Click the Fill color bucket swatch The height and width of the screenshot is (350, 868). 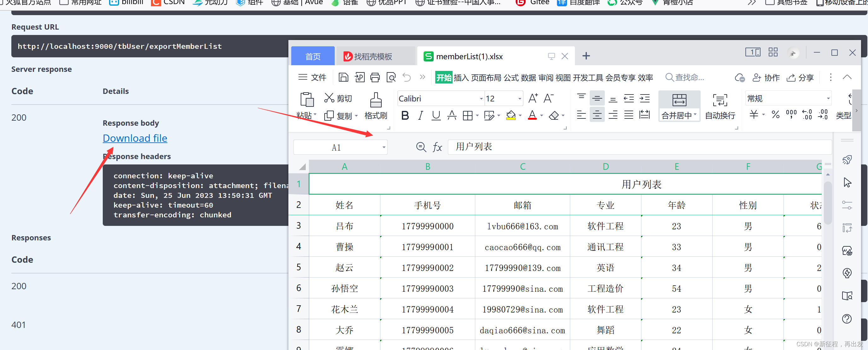[x=511, y=116]
